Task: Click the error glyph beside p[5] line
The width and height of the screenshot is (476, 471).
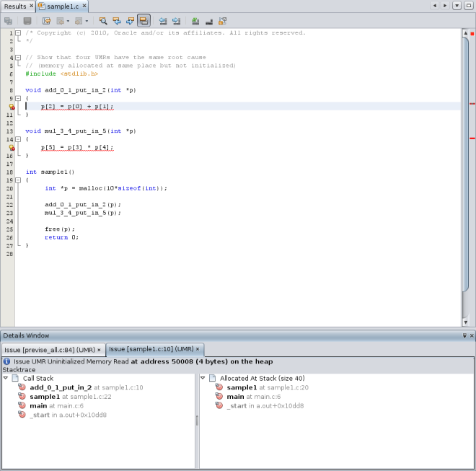Action: (x=12, y=148)
